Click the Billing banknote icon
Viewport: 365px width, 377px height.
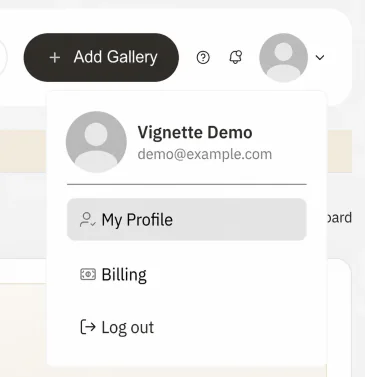tap(88, 274)
